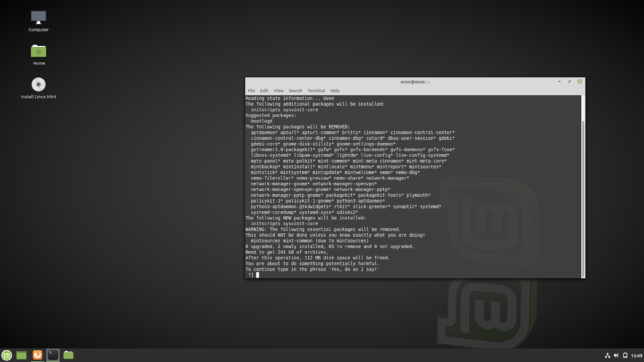Open the terminal Help menu
Screen dimensions: 644x362
point(335,91)
